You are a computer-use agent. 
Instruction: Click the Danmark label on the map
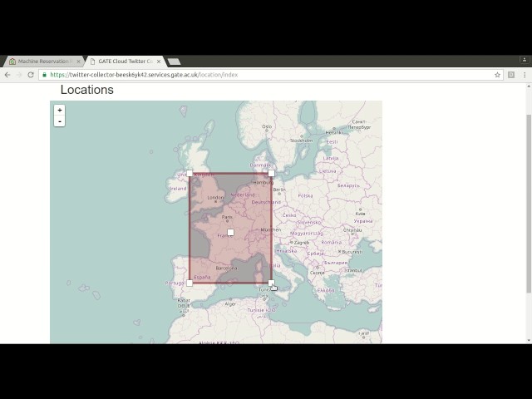(x=260, y=165)
